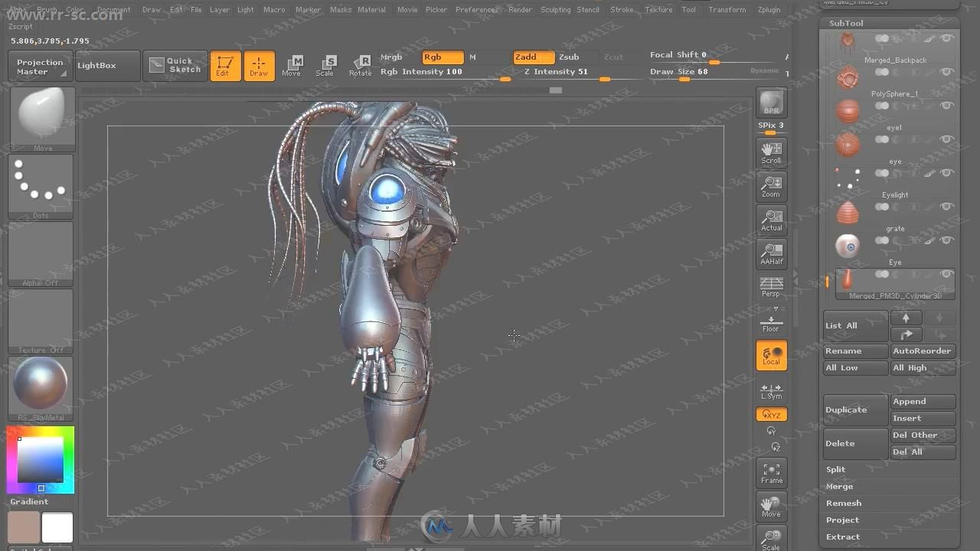Click the Frame model icon
The image size is (980, 551).
[771, 473]
